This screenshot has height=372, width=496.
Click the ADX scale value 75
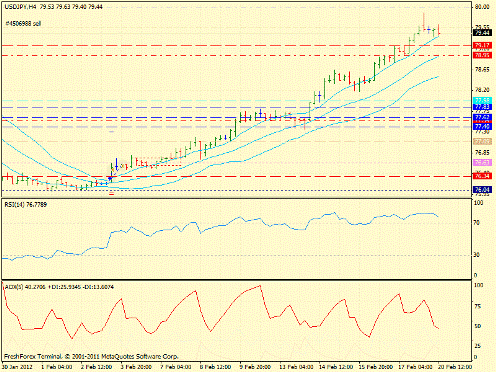[478, 306]
